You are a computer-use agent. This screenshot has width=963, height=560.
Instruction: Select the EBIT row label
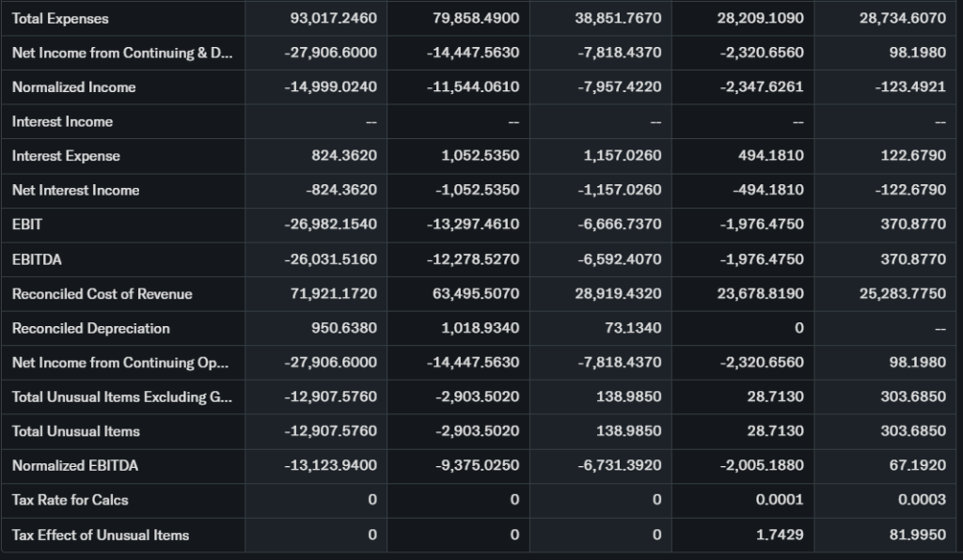[27, 225]
